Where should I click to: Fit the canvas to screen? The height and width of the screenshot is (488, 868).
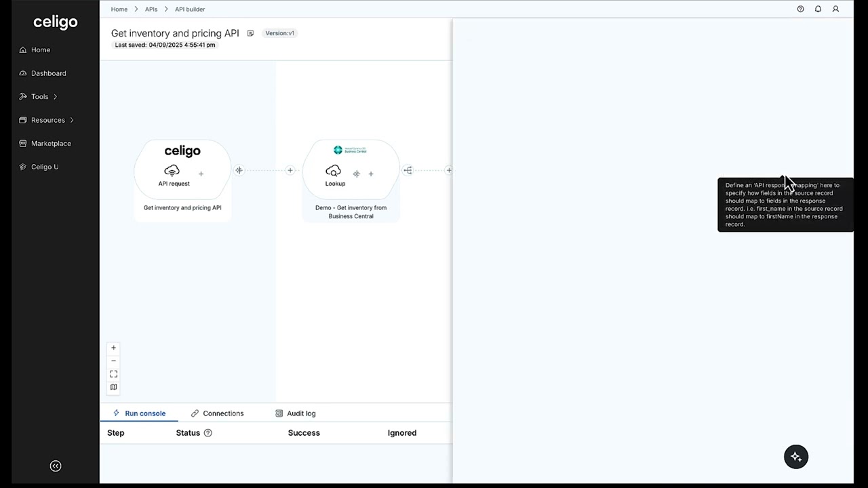tap(113, 374)
